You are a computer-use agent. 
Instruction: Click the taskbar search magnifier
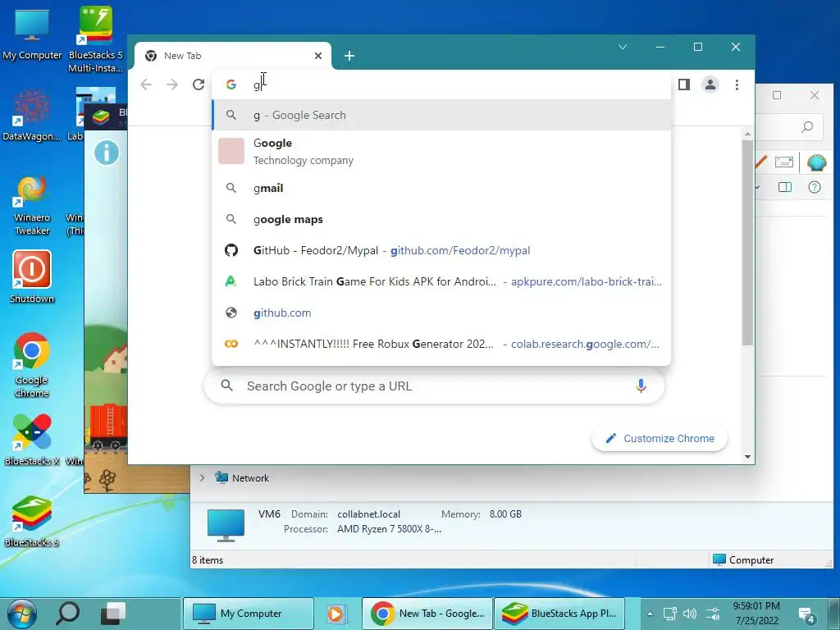click(68, 614)
